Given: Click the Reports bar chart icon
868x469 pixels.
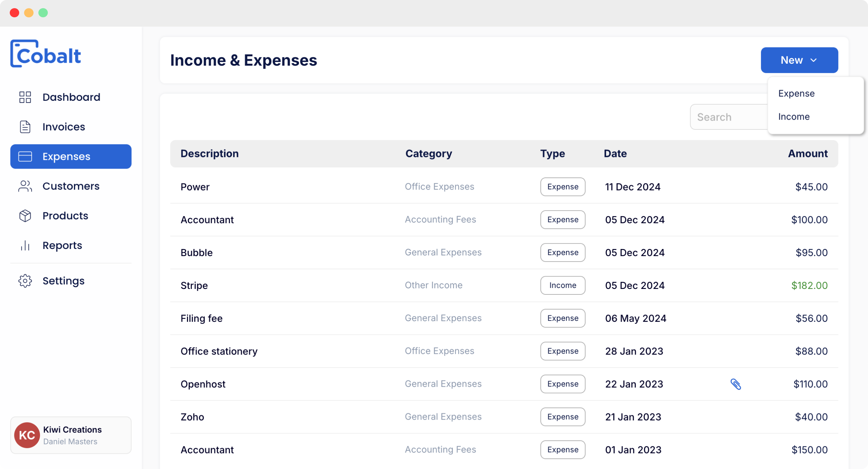Looking at the screenshot, I should coord(25,245).
